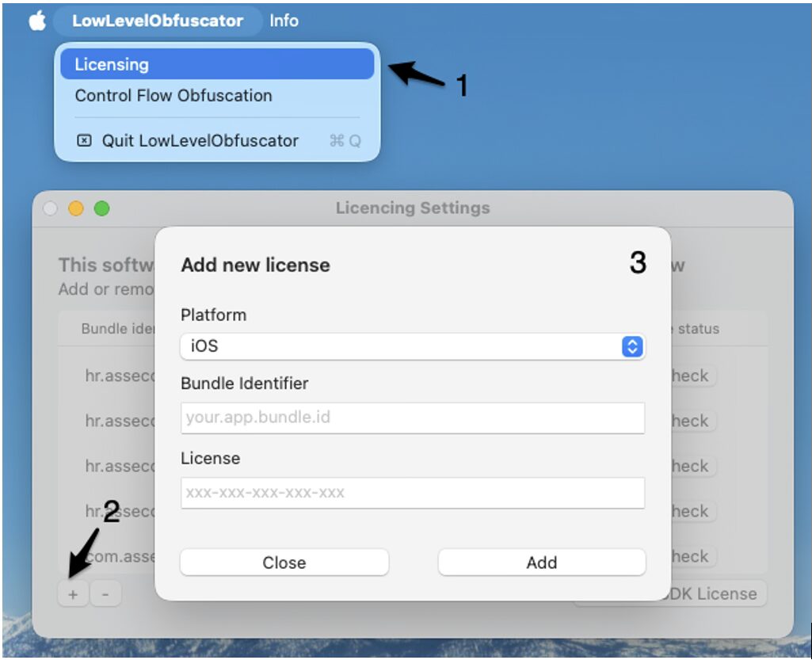Screen dimensions: 812x660
Task: Click the LowLevelObfuscator menu bar item
Action: 157,21
